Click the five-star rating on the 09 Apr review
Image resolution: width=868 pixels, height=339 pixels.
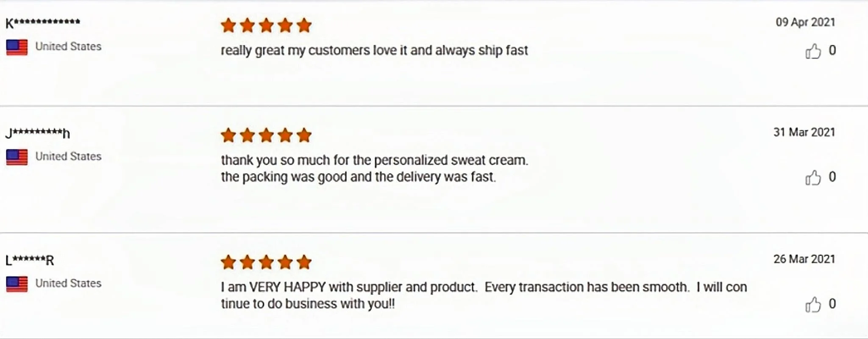[x=266, y=26]
